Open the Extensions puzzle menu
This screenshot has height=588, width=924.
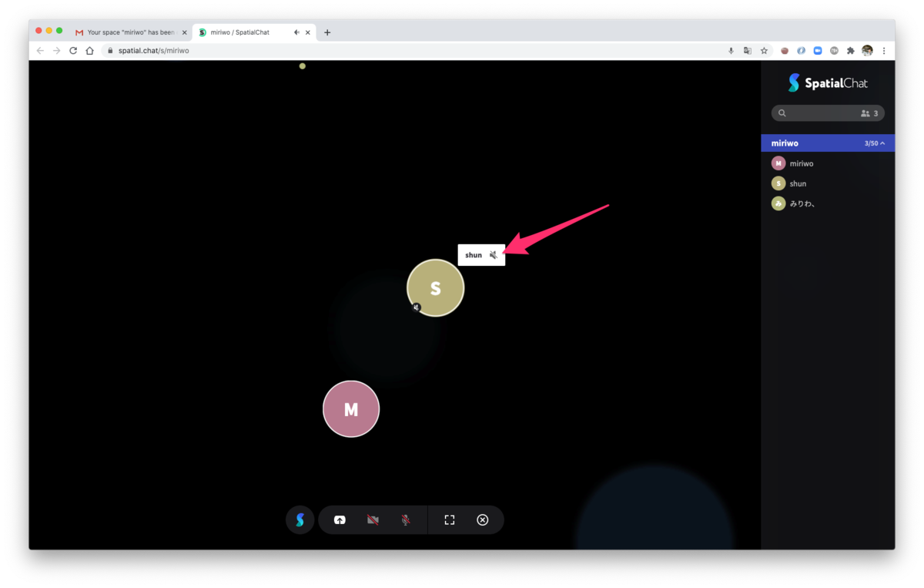[x=851, y=51]
